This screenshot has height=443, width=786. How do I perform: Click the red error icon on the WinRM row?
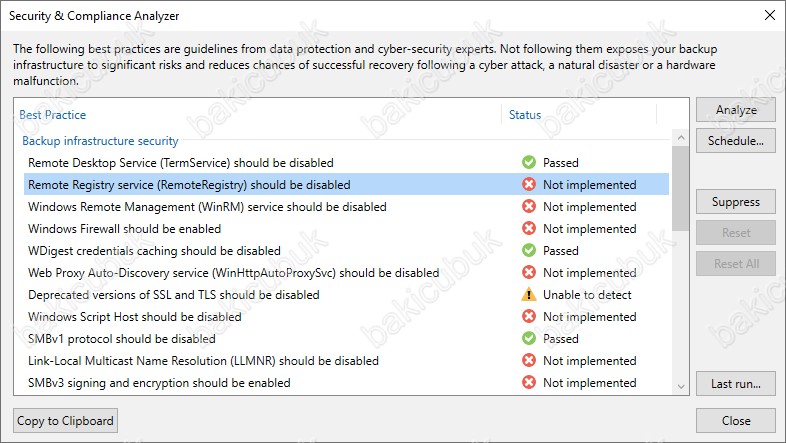[x=529, y=206]
